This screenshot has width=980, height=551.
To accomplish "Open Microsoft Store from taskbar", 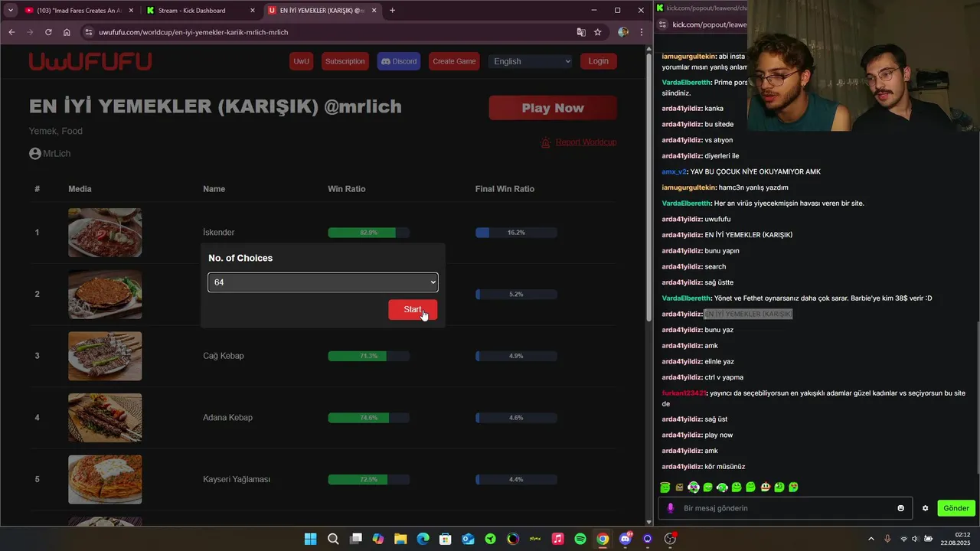I will (x=446, y=539).
